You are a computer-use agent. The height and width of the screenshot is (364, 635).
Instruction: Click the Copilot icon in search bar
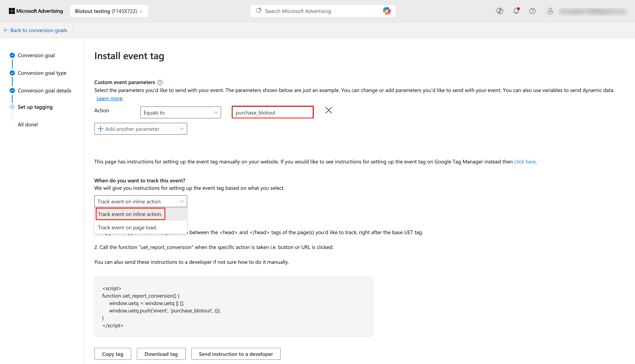coord(387,11)
